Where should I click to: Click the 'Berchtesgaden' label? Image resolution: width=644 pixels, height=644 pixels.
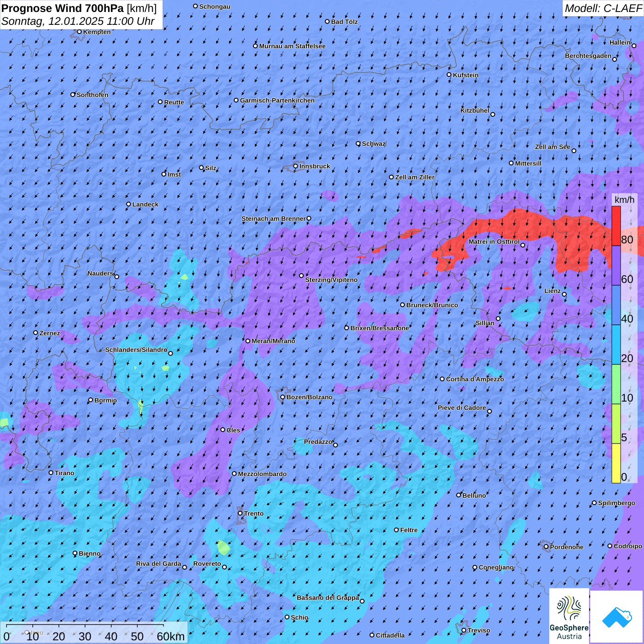point(588,56)
